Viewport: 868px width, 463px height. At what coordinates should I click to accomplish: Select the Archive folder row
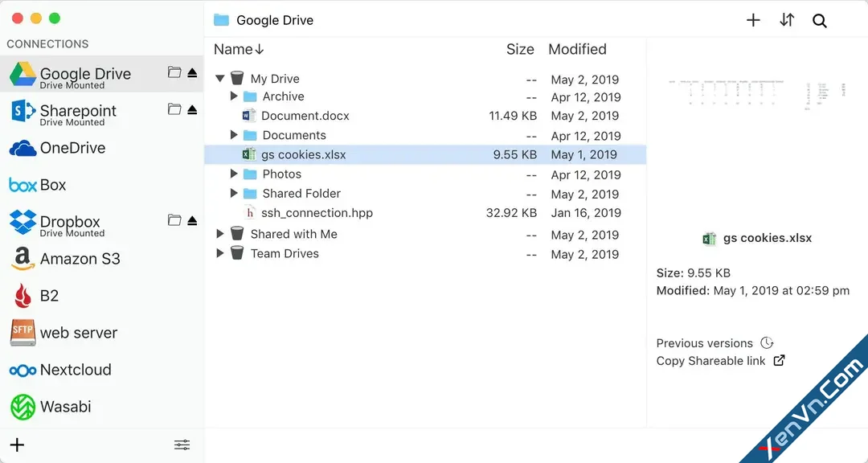pyautogui.click(x=425, y=96)
